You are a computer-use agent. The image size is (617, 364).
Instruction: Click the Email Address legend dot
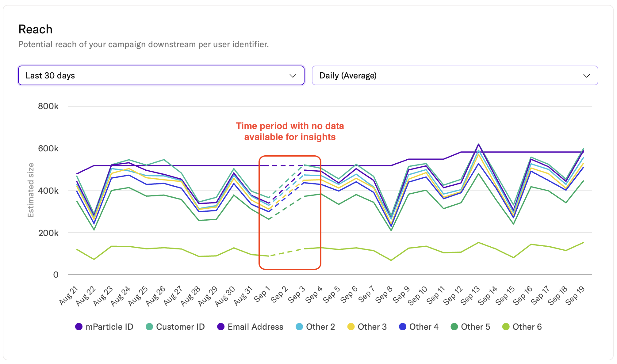point(221,327)
